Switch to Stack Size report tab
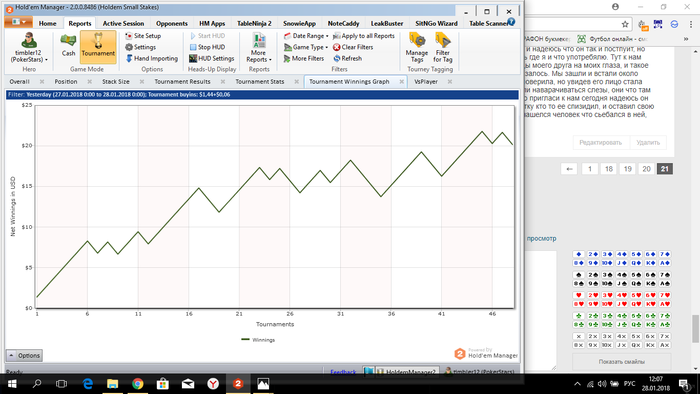The height and width of the screenshot is (394, 700). pos(116,82)
